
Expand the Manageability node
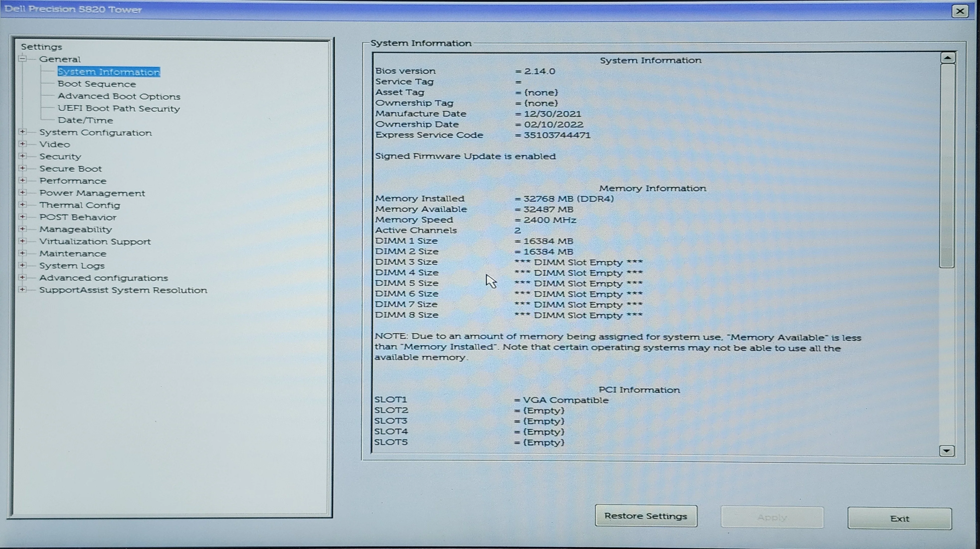tap(23, 229)
